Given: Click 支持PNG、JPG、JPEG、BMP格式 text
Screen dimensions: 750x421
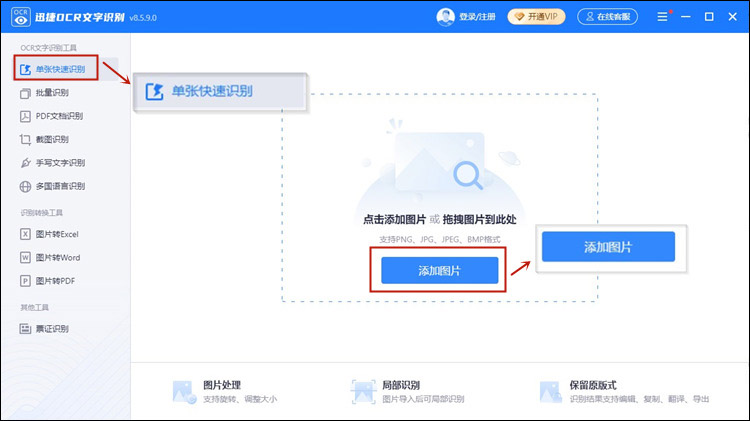Looking at the screenshot, I should pyautogui.click(x=440, y=239).
